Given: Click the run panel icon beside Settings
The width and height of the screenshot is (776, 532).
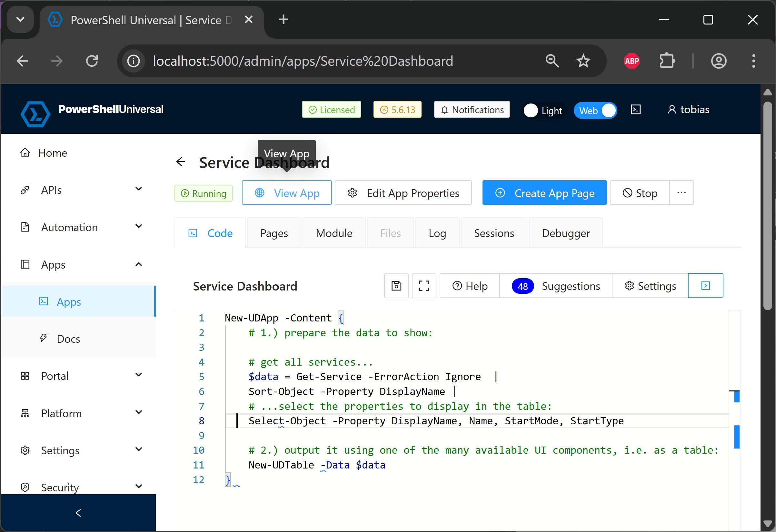Looking at the screenshot, I should 705,286.
